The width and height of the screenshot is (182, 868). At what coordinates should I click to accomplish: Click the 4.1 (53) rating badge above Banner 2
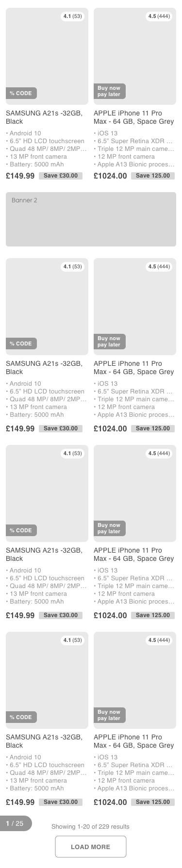(73, 16)
